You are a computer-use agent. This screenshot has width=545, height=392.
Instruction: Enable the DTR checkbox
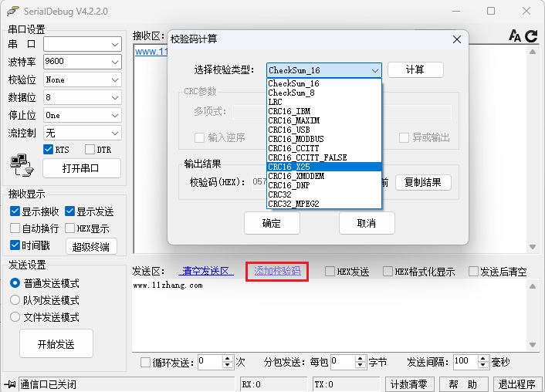point(90,150)
